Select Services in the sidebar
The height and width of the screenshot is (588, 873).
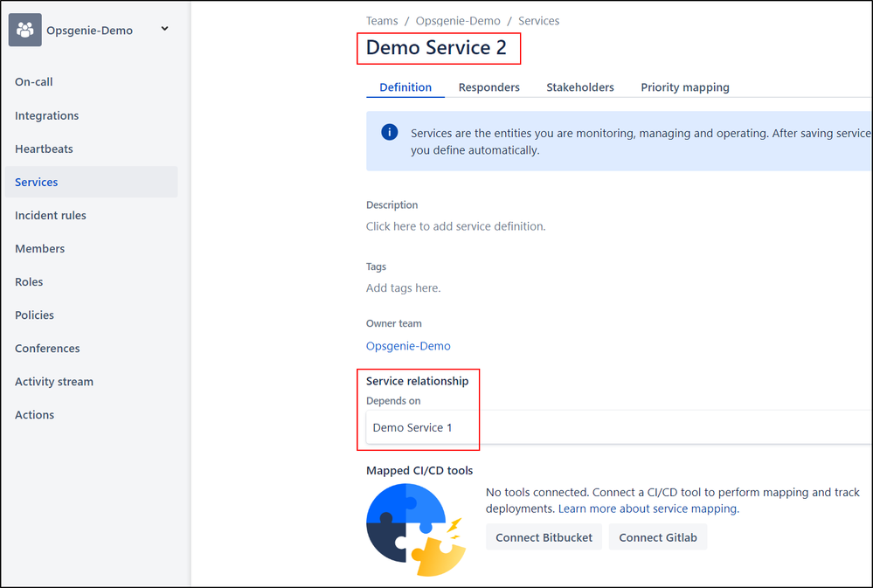(x=91, y=182)
